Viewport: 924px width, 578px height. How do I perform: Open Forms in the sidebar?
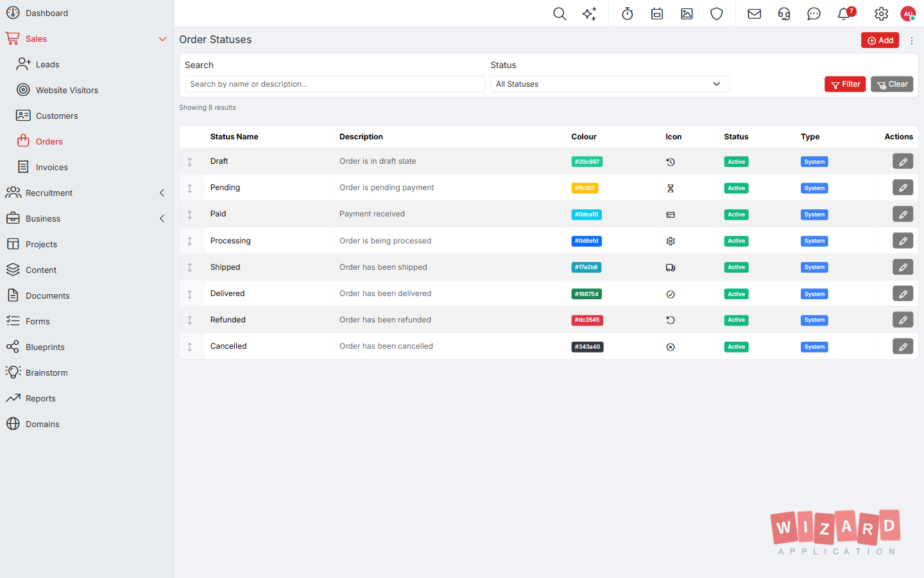37,321
